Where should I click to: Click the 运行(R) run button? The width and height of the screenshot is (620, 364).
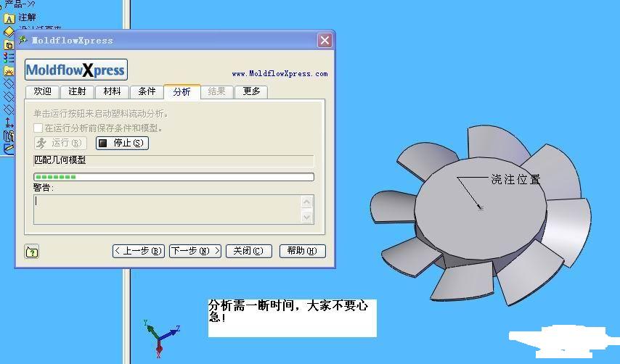pyautogui.click(x=60, y=143)
